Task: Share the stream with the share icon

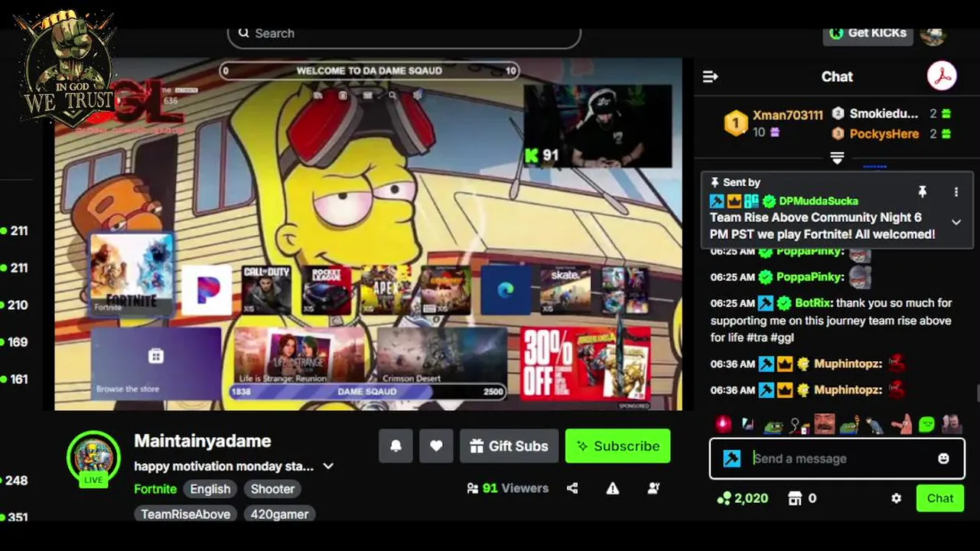Action: pos(572,488)
